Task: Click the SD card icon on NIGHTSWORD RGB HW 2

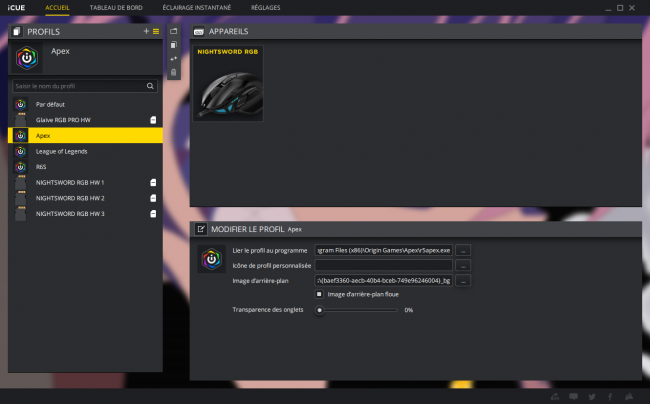Action: [153, 198]
